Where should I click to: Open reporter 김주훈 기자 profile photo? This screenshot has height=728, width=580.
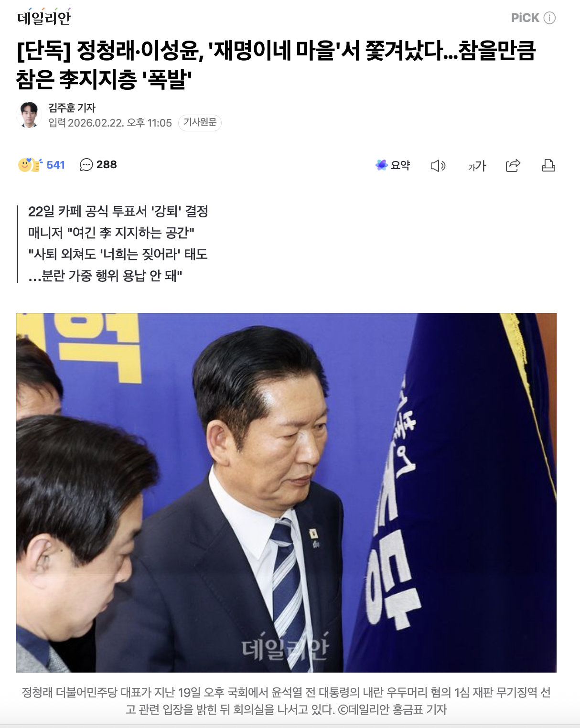(29, 115)
